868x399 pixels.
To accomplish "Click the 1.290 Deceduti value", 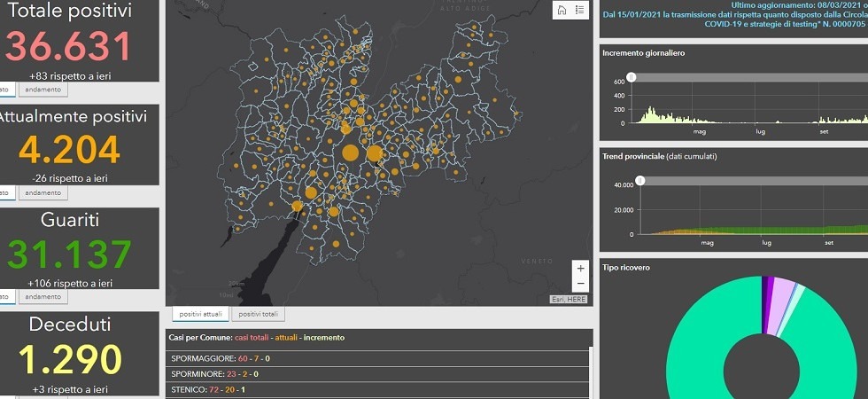I will [x=70, y=358].
